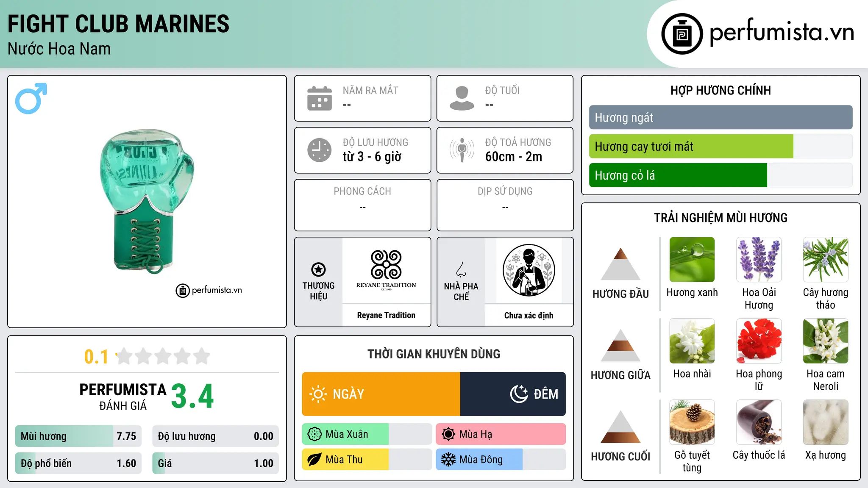This screenshot has height=488, width=868.
Task: Click the perfumista.vn bottle logo icon
Action: pyautogui.click(x=682, y=34)
